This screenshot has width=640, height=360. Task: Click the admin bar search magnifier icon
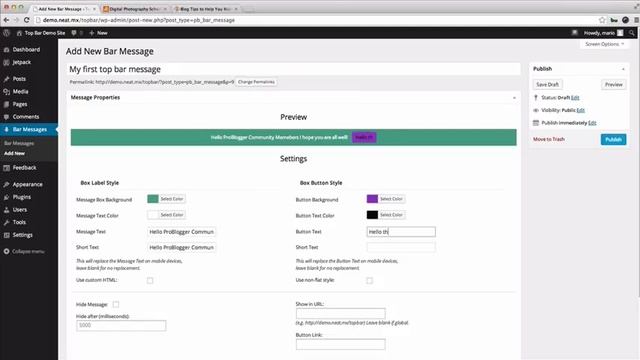point(632,33)
